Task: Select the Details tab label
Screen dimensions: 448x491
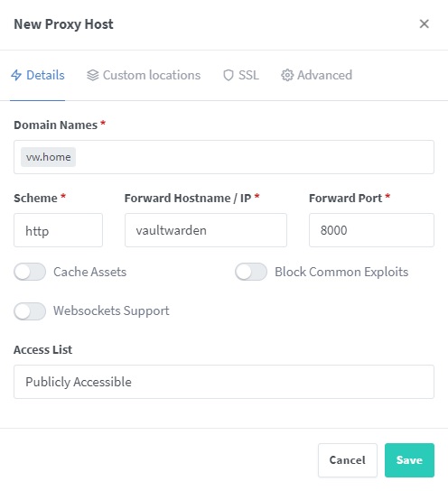Action: coord(45,75)
